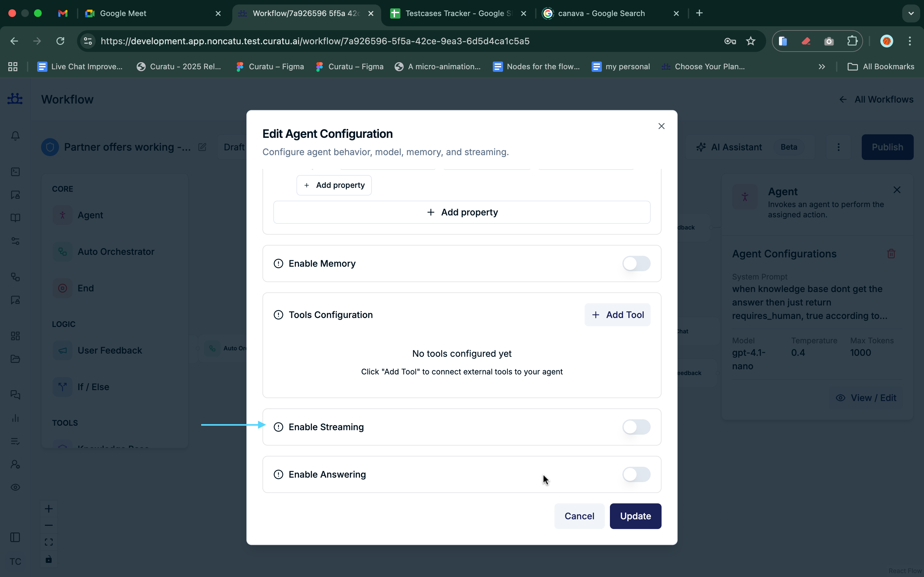The width and height of the screenshot is (924, 577).
Task: Open the analytics chart icon in the sidebar
Action: pos(15,418)
